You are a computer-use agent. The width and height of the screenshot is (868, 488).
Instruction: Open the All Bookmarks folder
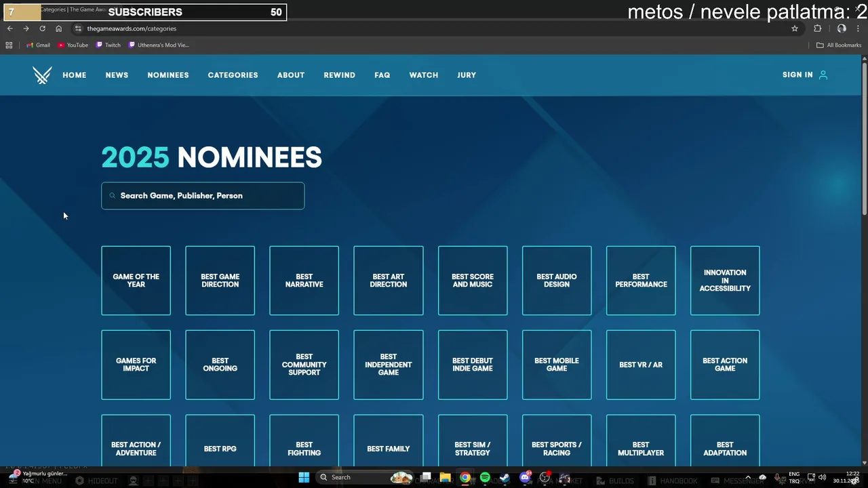coord(839,45)
